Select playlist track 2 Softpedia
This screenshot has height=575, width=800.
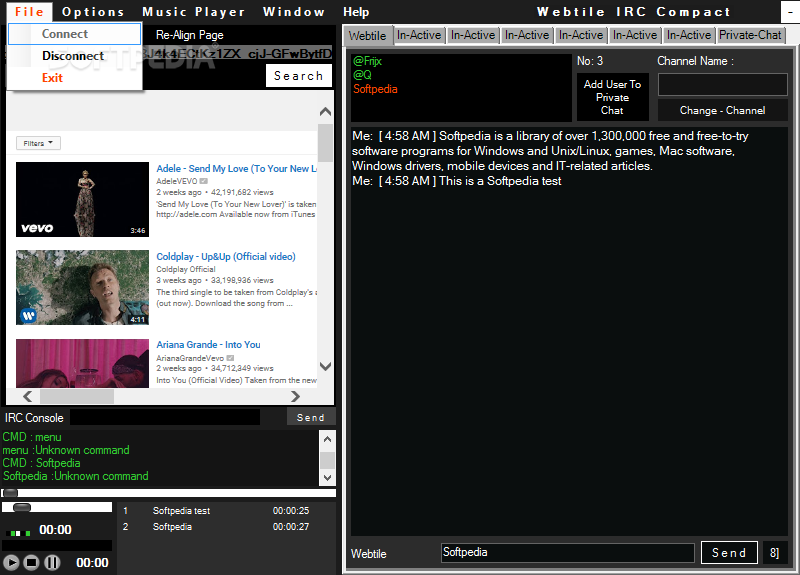pyautogui.click(x=172, y=527)
